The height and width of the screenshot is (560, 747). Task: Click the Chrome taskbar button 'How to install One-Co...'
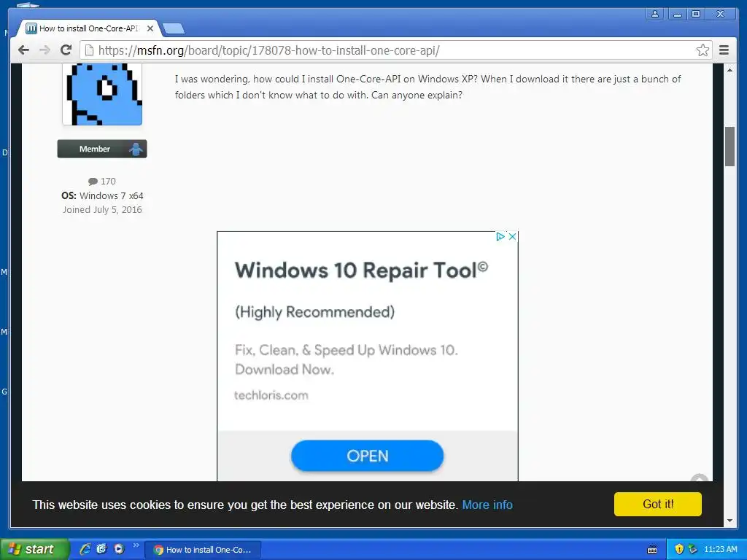click(203, 550)
